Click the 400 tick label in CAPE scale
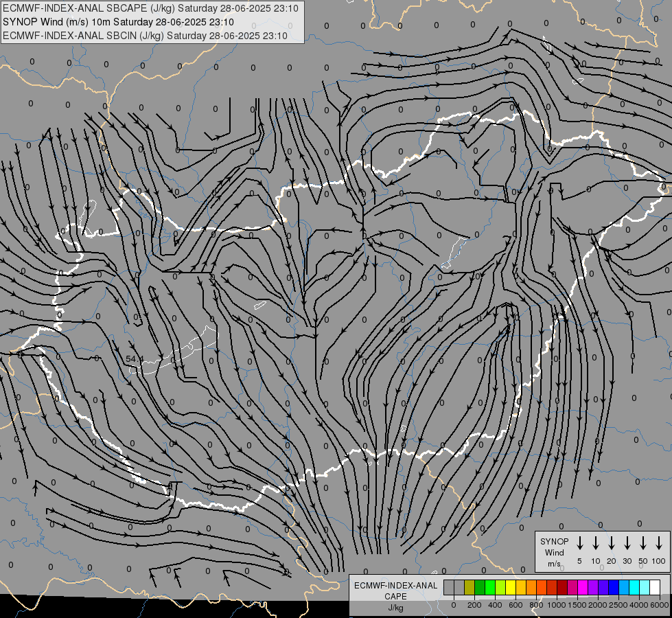 (495, 605)
